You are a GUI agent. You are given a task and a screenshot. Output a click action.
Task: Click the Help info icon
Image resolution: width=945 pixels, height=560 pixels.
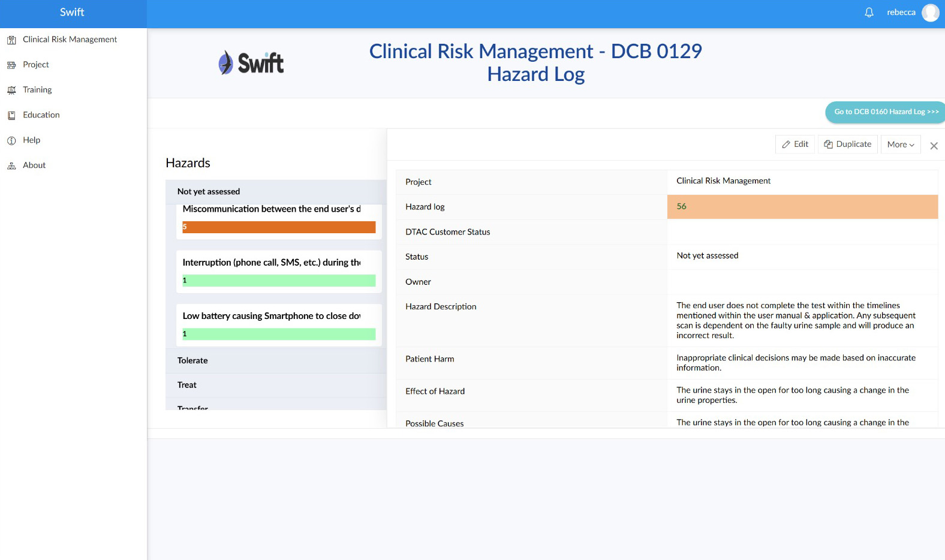11,141
